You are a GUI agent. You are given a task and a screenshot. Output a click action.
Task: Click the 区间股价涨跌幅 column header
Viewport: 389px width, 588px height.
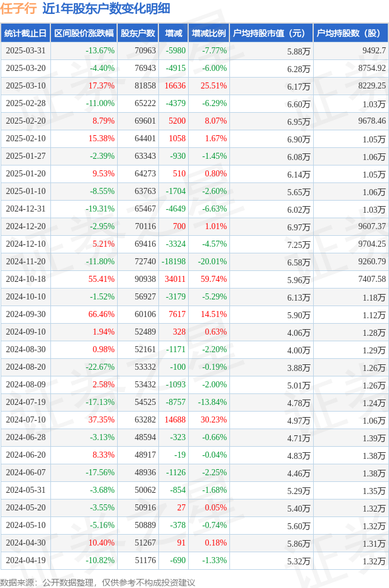click(84, 33)
